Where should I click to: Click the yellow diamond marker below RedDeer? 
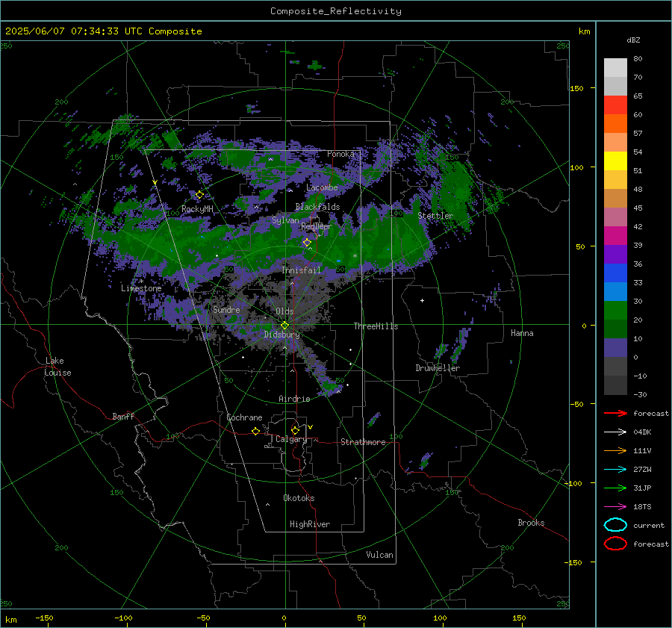coord(307,243)
